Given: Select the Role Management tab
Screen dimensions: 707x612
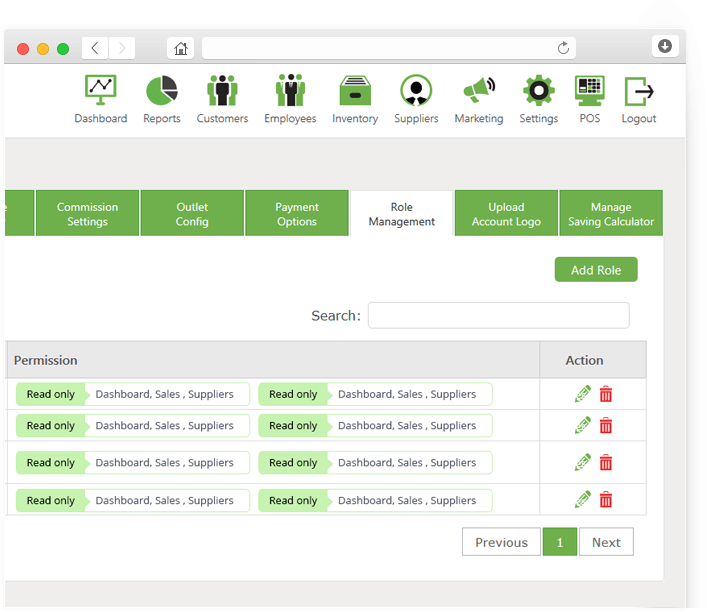Looking at the screenshot, I should tap(401, 213).
